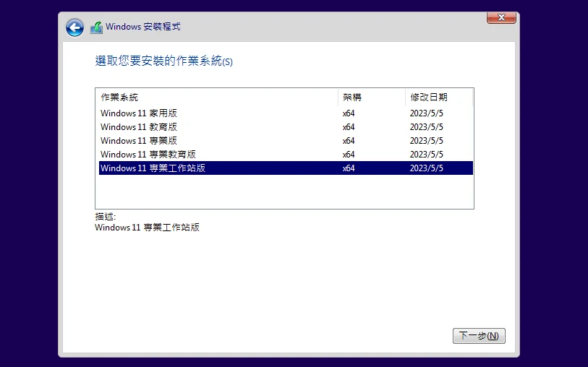Click the 修改日期 column header
This screenshot has height=367, width=588.
click(x=439, y=98)
